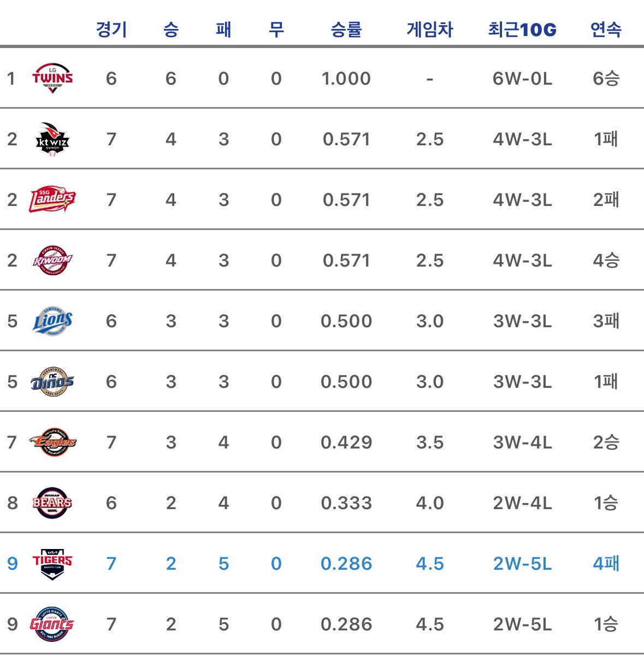Viewport: 644px width, 667px height.
Task: Sort by 승률 column header
Action: 346,29
